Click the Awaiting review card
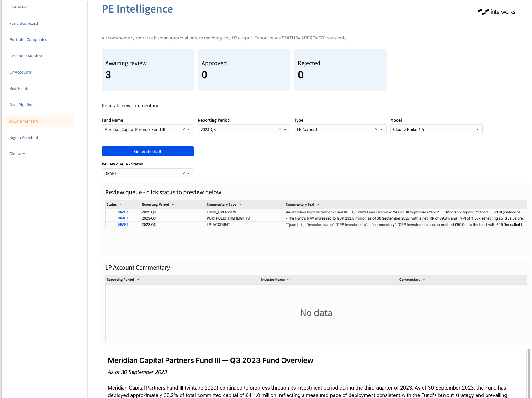This screenshot has width=532, height=398. 148,70
